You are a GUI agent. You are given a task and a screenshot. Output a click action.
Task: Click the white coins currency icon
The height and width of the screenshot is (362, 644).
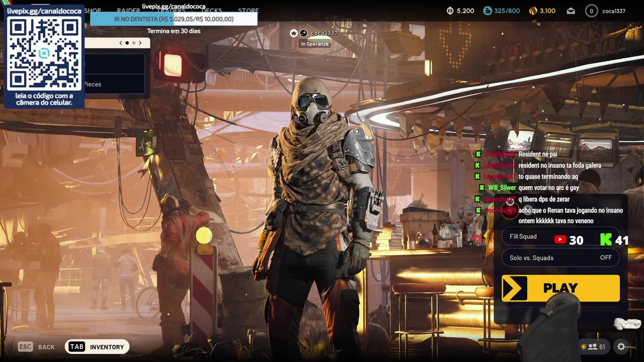450,11
